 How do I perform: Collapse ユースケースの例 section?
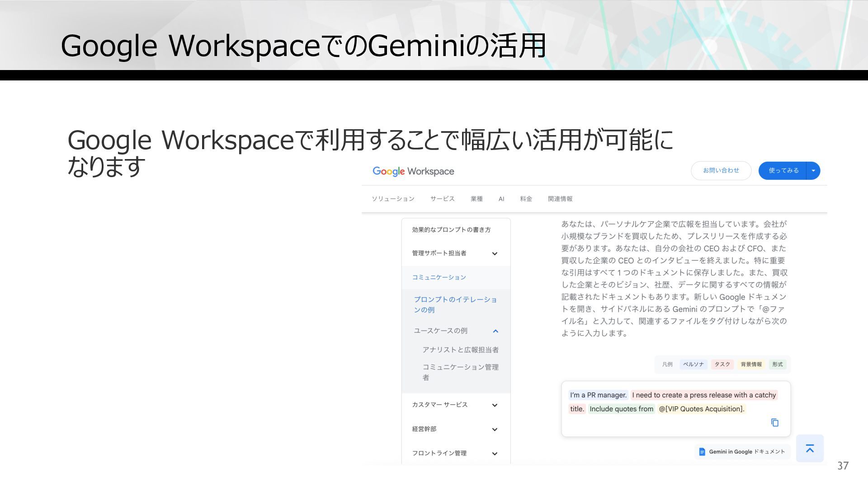[495, 331]
